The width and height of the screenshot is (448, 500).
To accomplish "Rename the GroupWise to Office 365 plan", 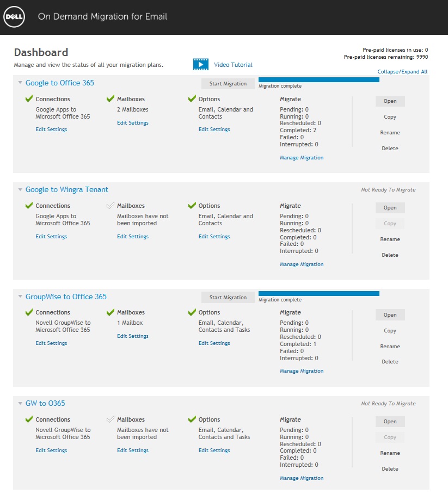I will point(390,347).
